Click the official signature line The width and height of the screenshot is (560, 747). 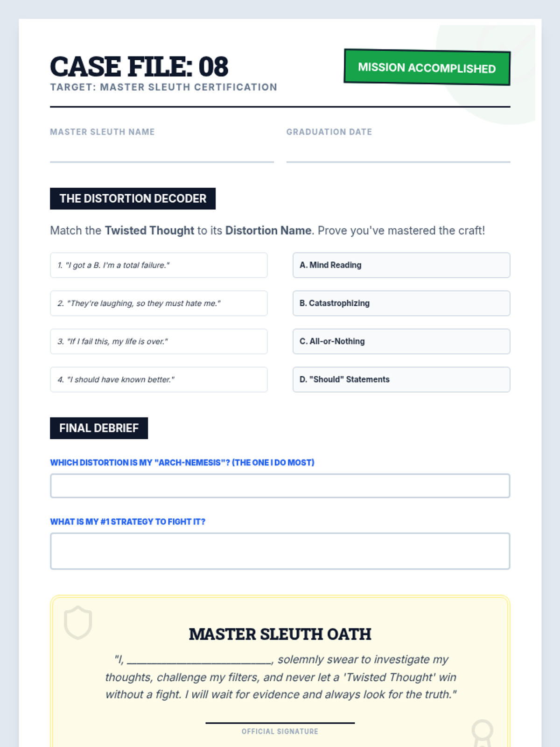[x=280, y=723]
